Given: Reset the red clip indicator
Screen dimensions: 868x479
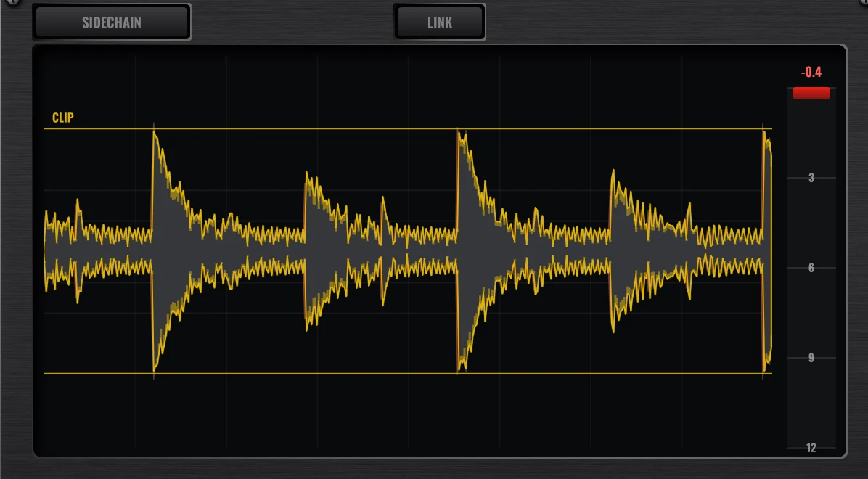Looking at the screenshot, I should coord(811,93).
